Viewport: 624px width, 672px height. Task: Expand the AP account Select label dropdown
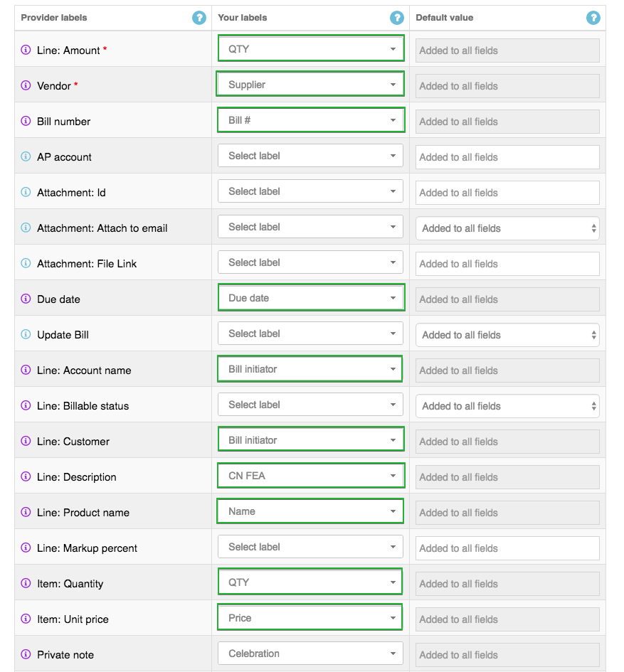[x=310, y=156]
